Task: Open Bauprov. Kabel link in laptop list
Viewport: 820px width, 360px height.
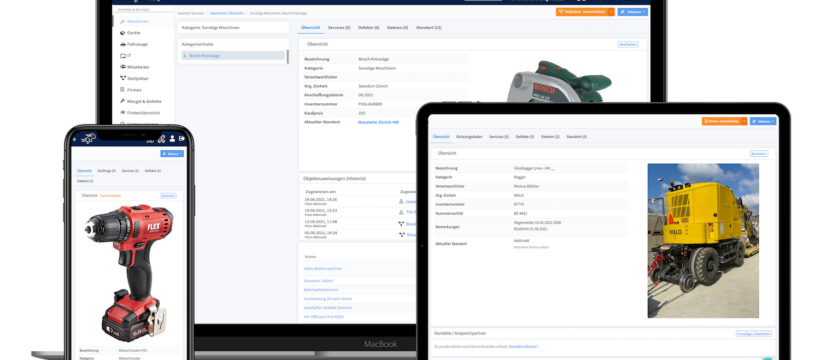Action: (318, 281)
